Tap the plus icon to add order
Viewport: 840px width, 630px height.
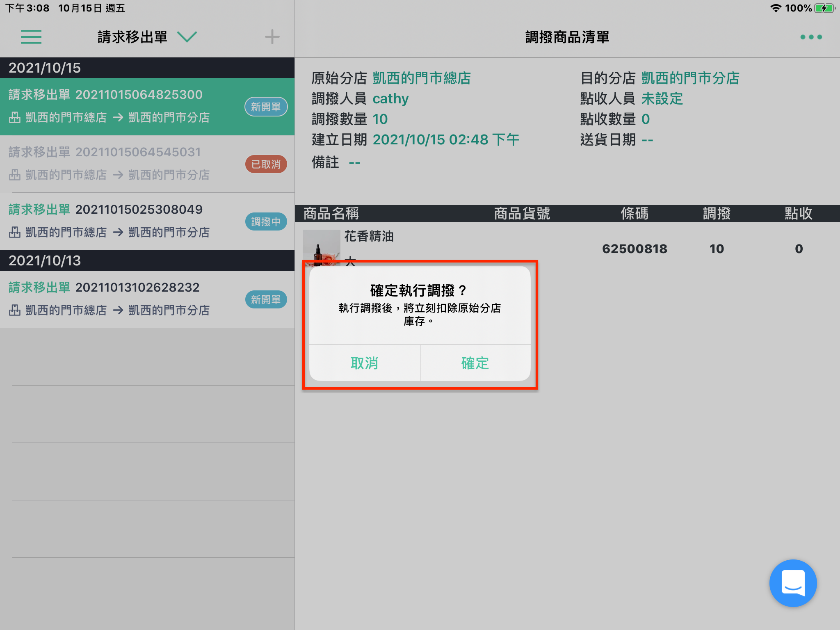point(272,37)
